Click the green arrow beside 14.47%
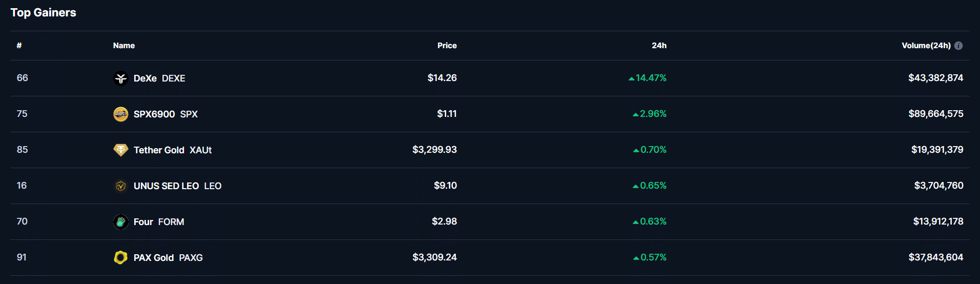 point(631,78)
